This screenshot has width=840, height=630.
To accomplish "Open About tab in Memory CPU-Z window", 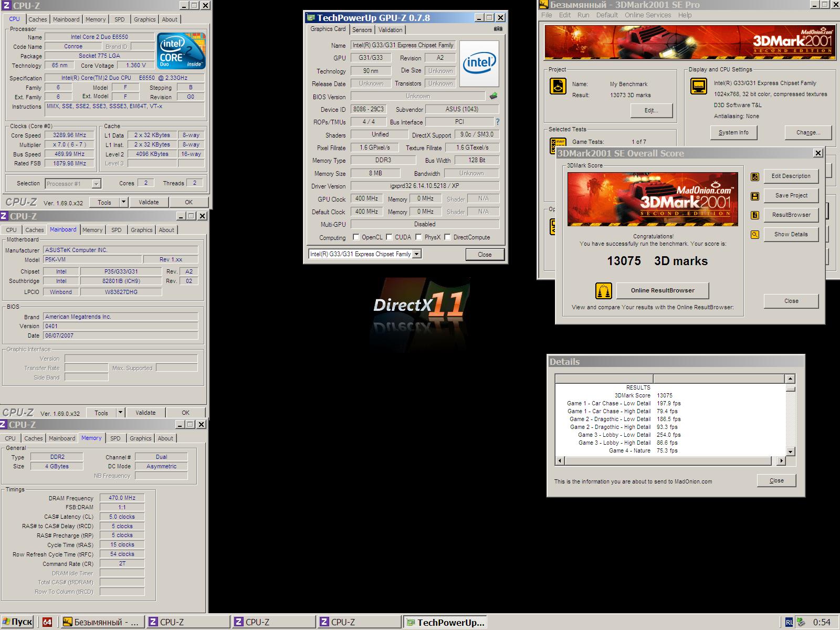I will coord(165,438).
